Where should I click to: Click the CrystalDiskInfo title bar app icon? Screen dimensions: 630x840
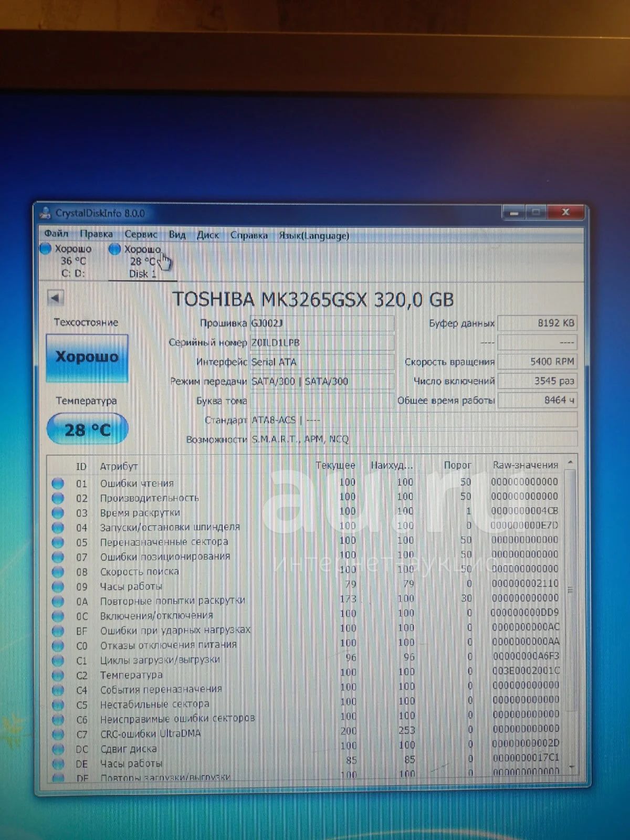coord(46,213)
